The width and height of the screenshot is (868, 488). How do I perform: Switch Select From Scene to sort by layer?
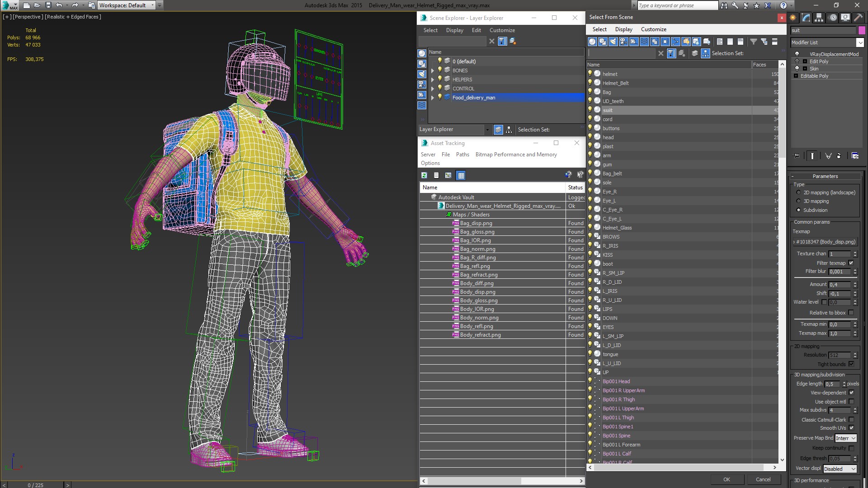[695, 53]
